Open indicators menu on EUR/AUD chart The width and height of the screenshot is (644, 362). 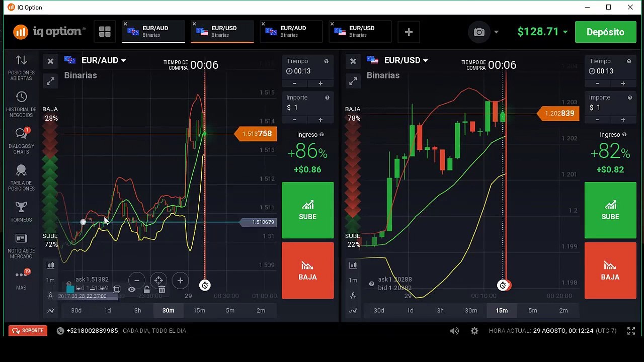[50, 311]
